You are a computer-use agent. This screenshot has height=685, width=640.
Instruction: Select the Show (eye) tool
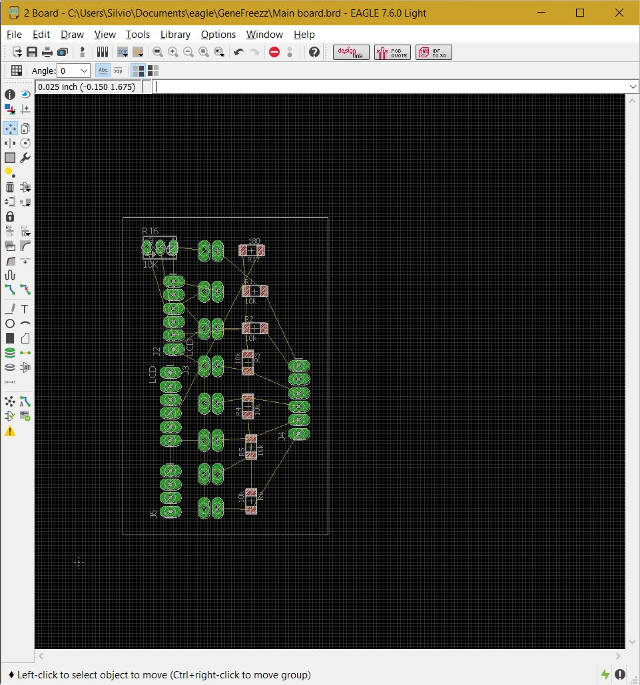(25, 94)
